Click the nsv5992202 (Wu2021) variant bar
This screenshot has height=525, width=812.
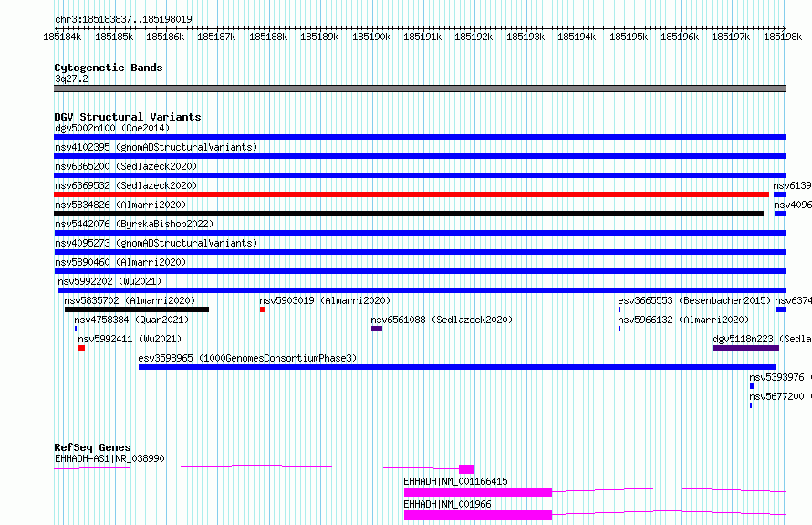[422, 290]
